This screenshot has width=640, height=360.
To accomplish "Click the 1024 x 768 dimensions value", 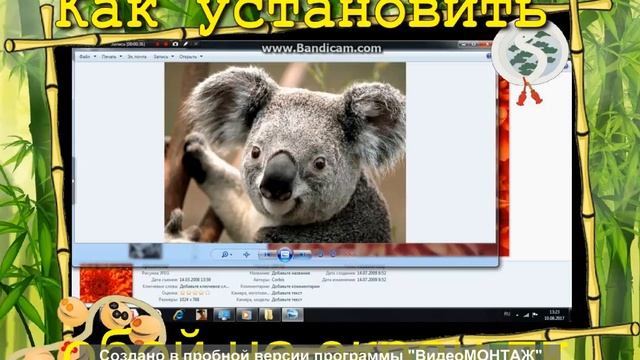I will (189, 300).
